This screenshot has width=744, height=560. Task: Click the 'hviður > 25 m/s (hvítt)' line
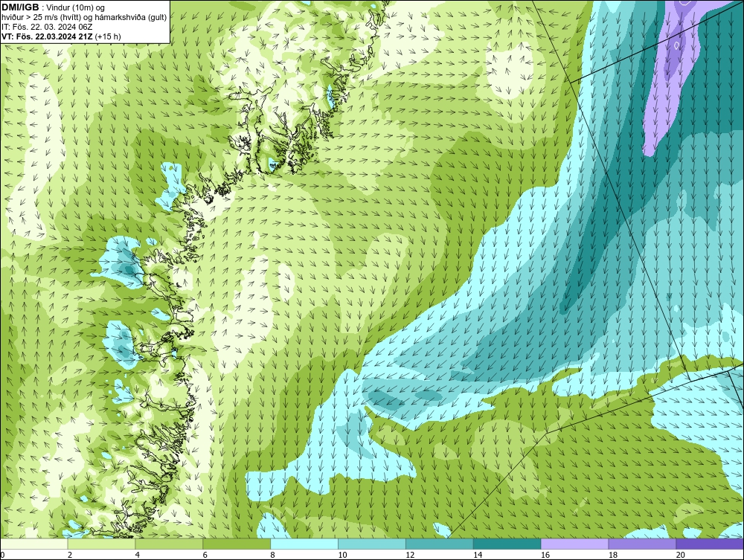pyautogui.click(x=84, y=18)
